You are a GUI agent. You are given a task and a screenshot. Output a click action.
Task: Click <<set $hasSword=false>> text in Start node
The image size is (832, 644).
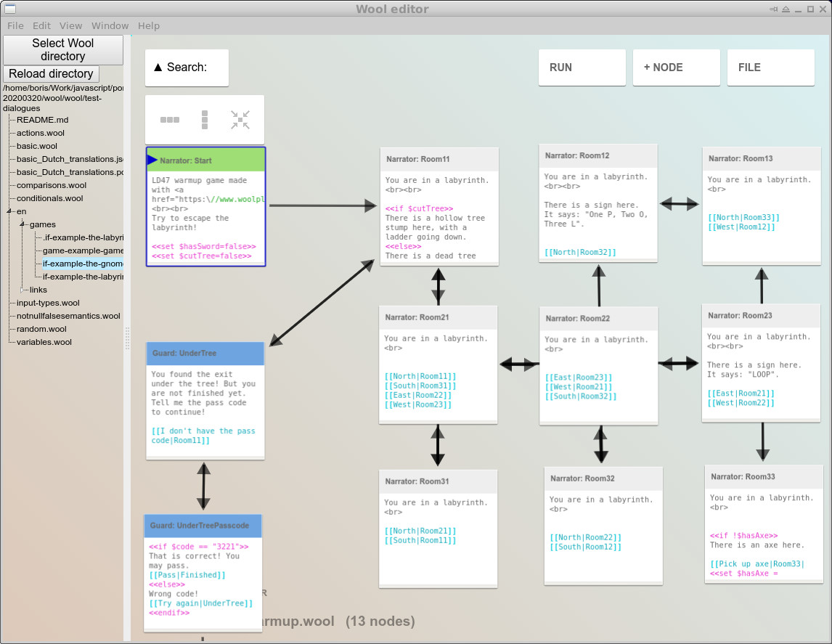[x=204, y=247]
